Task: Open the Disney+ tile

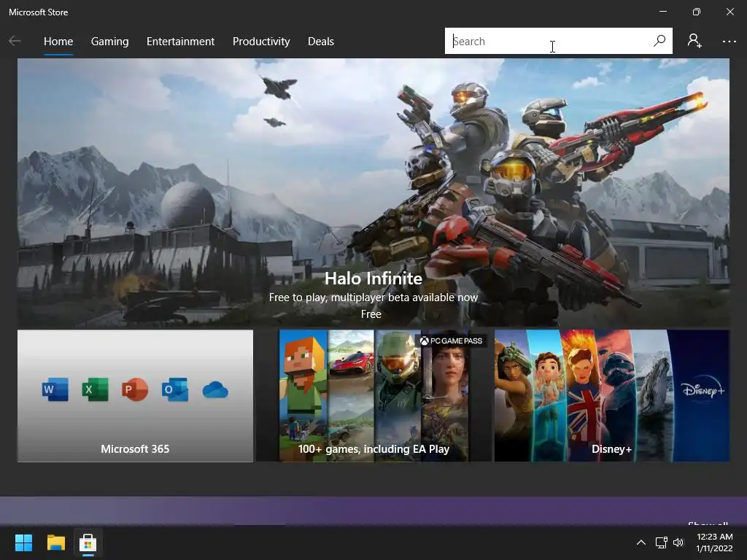Action: [612, 396]
